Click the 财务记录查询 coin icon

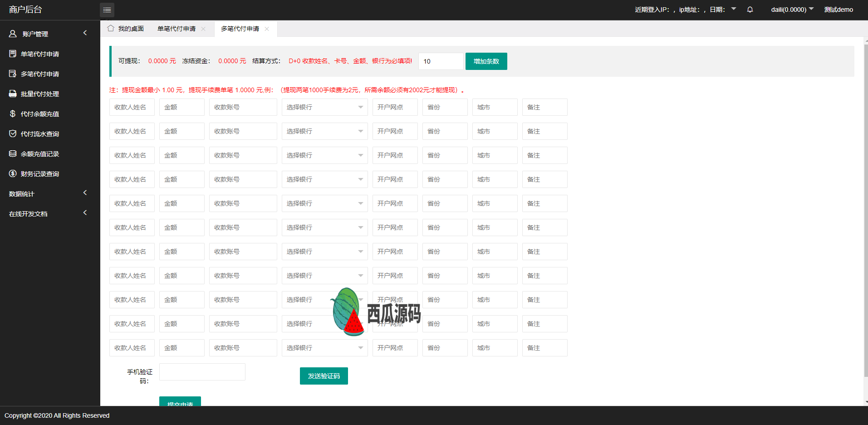[13, 173]
